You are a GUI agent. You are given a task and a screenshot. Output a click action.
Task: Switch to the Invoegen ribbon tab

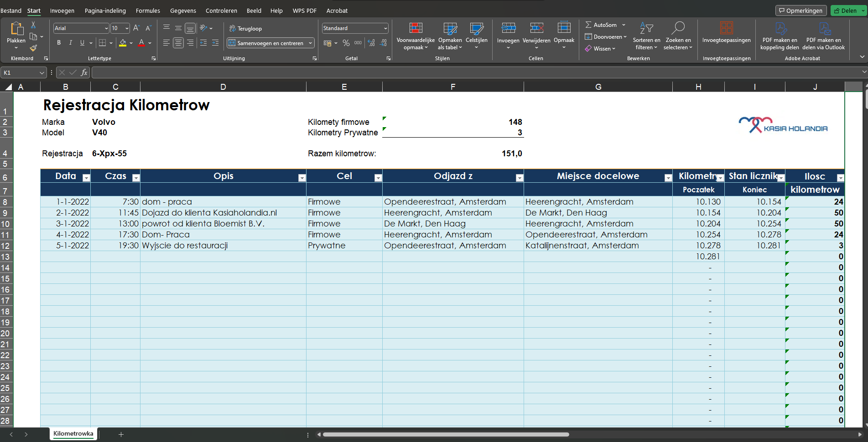tap(62, 10)
